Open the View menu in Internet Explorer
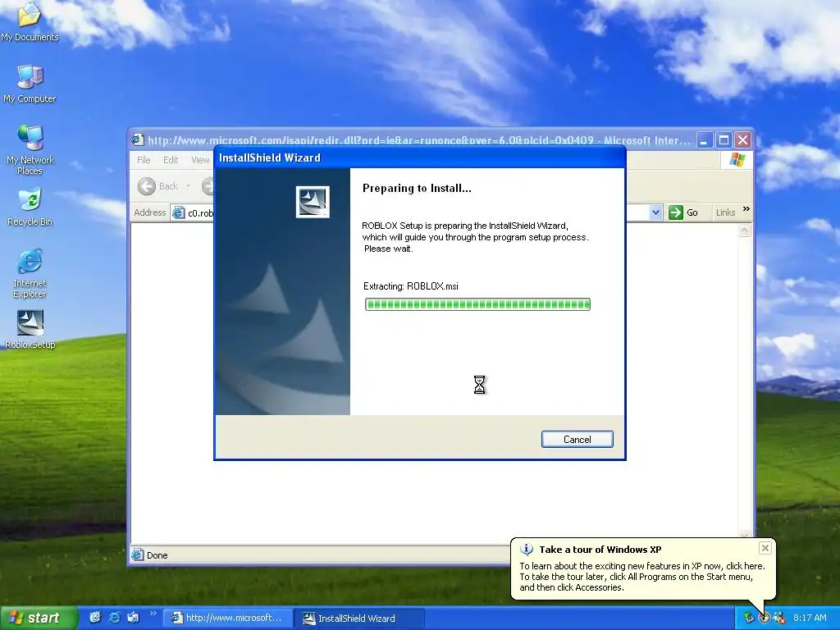The image size is (840, 630). coord(200,160)
